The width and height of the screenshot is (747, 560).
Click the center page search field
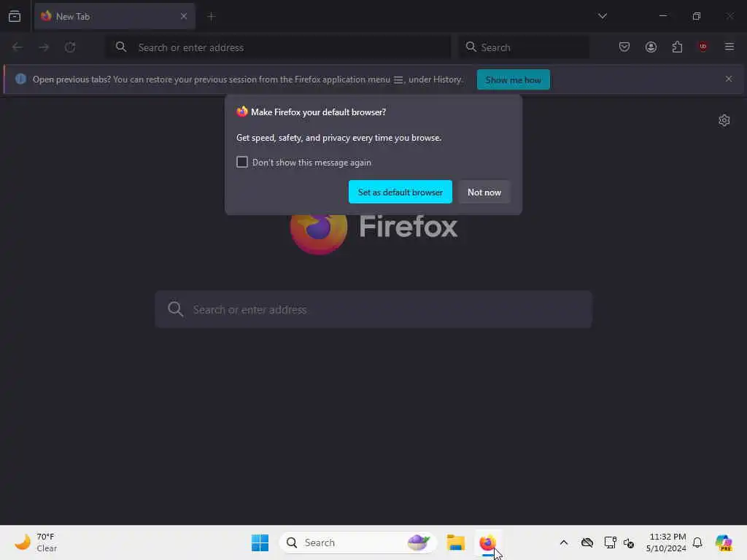pos(373,309)
